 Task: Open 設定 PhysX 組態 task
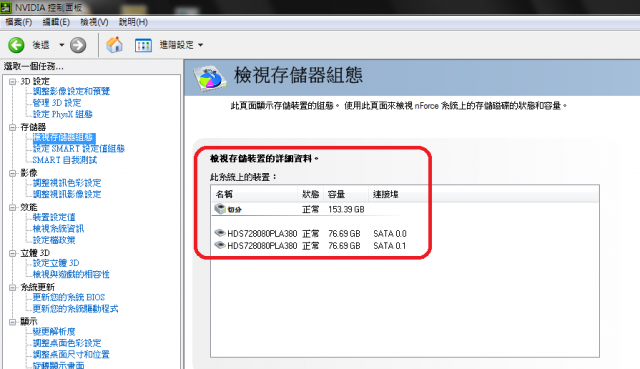[62, 114]
